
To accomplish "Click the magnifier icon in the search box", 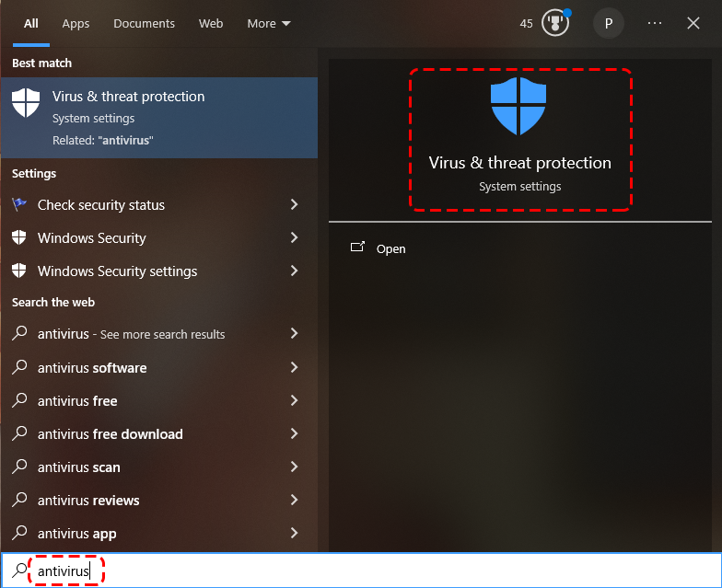I will [19, 571].
